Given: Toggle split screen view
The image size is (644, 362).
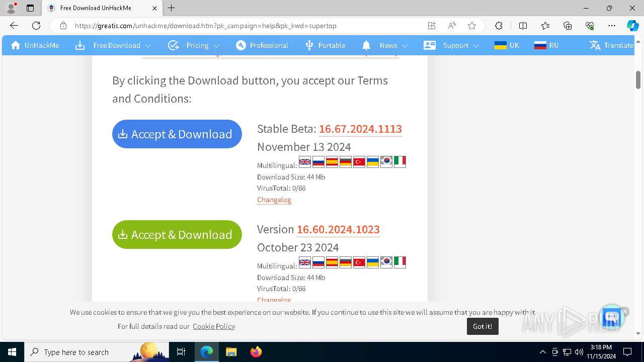Looking at the screenshot, I should (x=523, y=26).
